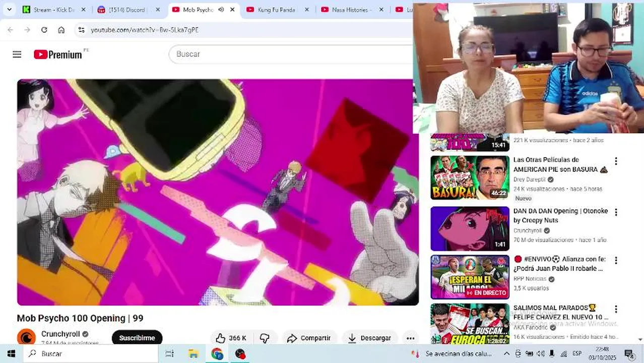Open Crunchyroll channel avatar

pyautogui.click(x=26, y=337)
